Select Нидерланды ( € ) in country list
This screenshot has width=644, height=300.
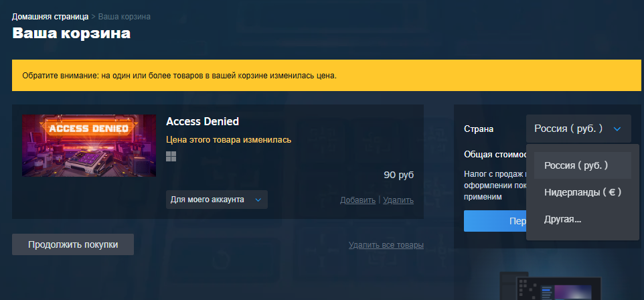point(582,192)
